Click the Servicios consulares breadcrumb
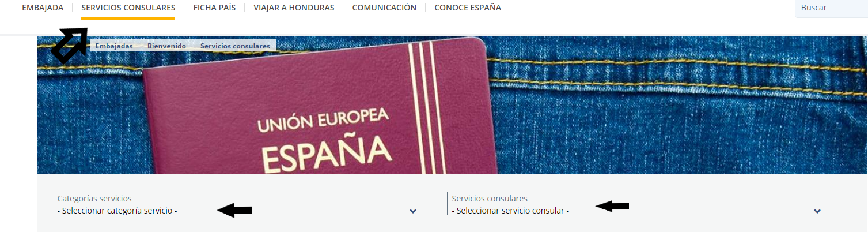This screenshot has height=232, width=868. click(235, 46)
